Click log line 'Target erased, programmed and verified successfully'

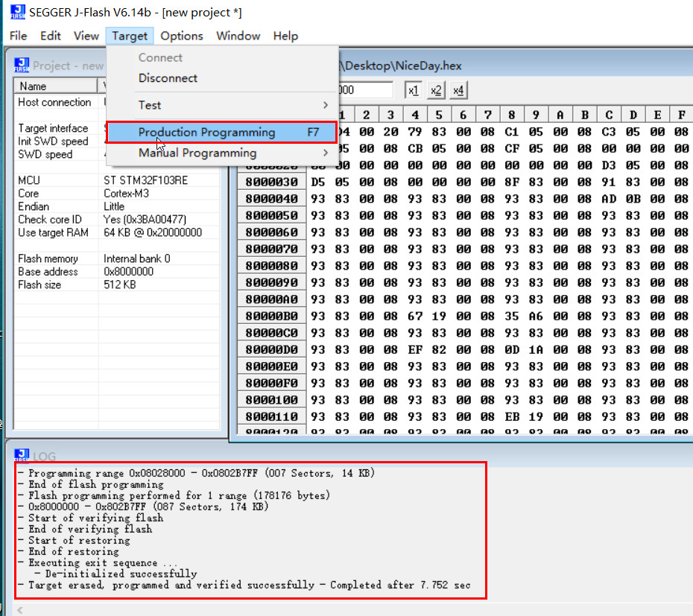[171, 585]
